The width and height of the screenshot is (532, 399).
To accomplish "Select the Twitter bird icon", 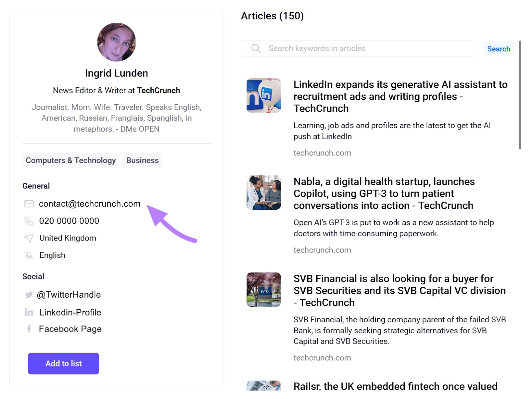I will click(29, 294).
